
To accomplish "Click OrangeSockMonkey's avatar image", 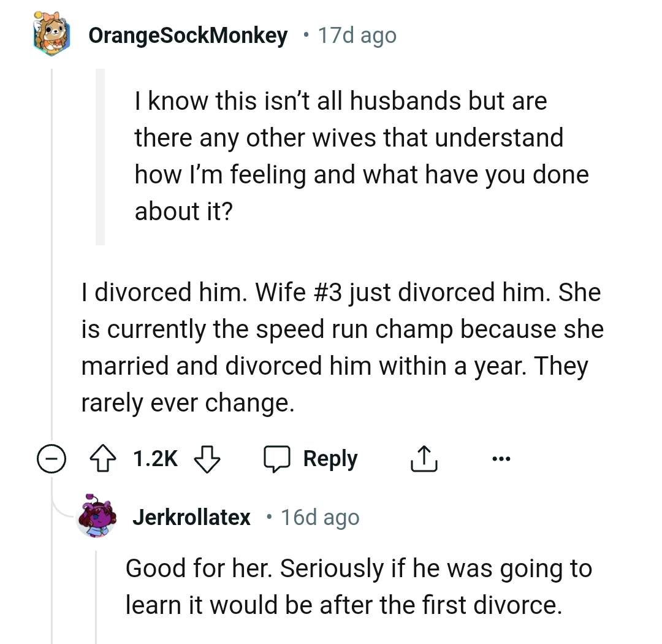I will (x=51, y=36).
